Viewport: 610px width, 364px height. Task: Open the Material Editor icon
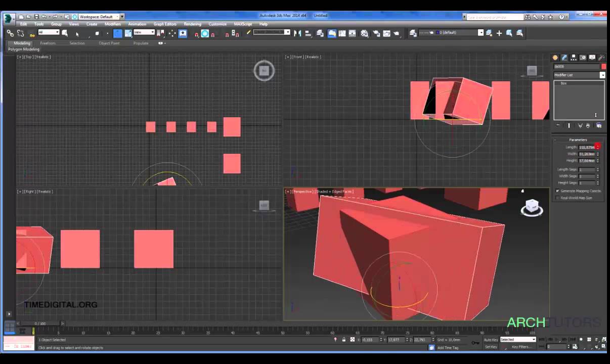pyautogui.click(x=364, y=33)
